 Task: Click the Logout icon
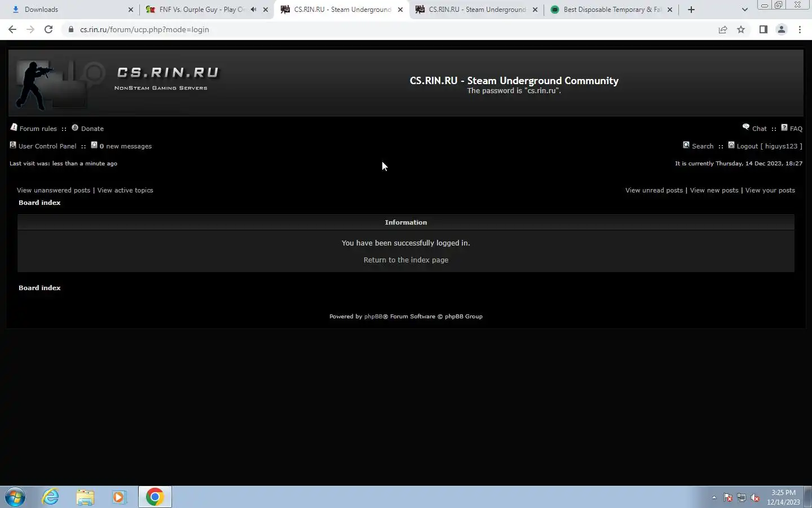[x=731, y=145]
